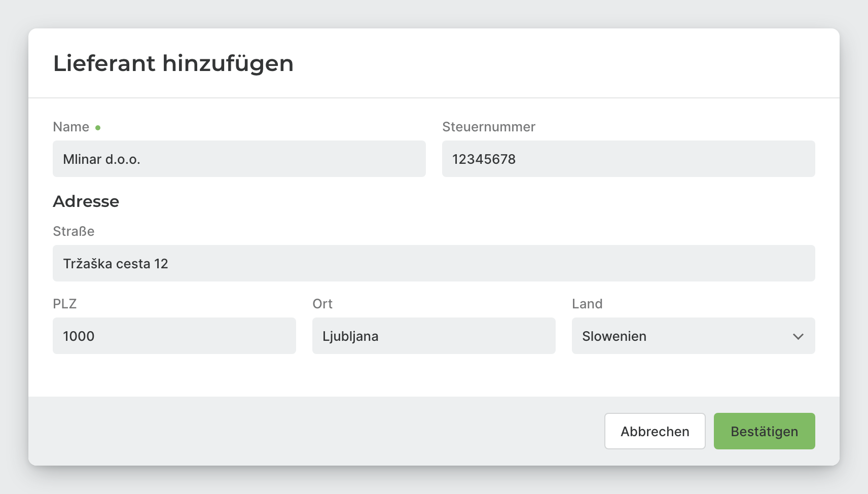This screenshot has height=494, width=868.
Task: Click the Lieferant hinzufügen dialog title
Action: [x=173, y=63]
